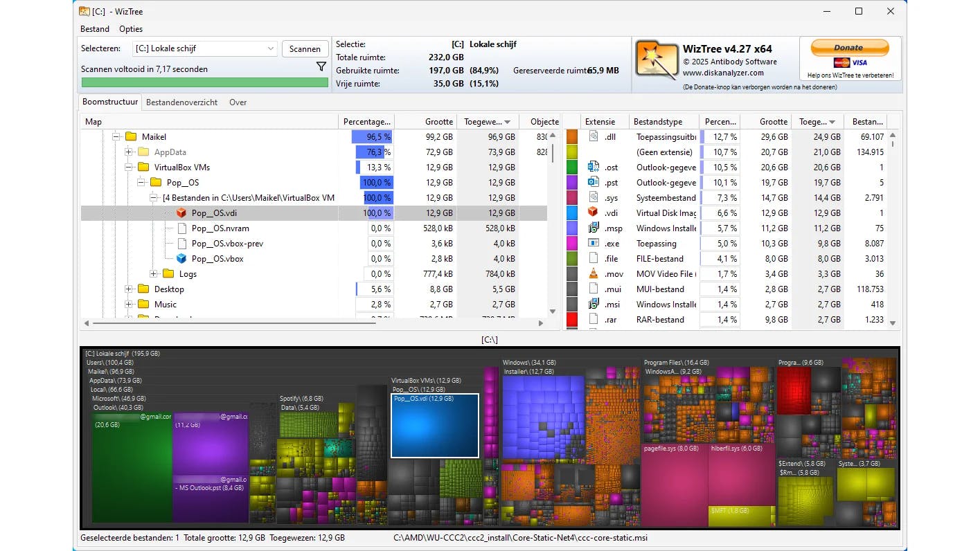Click the .file extension icon
Viewport: 980px width, 551px height.
point(593,258)
